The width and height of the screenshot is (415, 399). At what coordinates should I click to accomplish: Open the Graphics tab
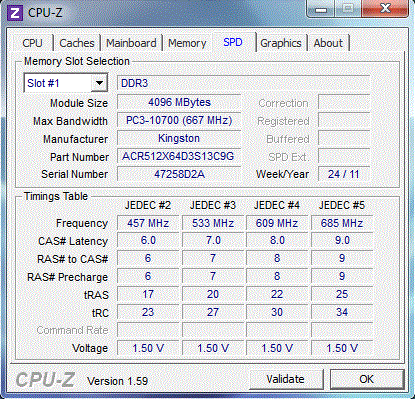pyautogui.click(x=281, y=43)
